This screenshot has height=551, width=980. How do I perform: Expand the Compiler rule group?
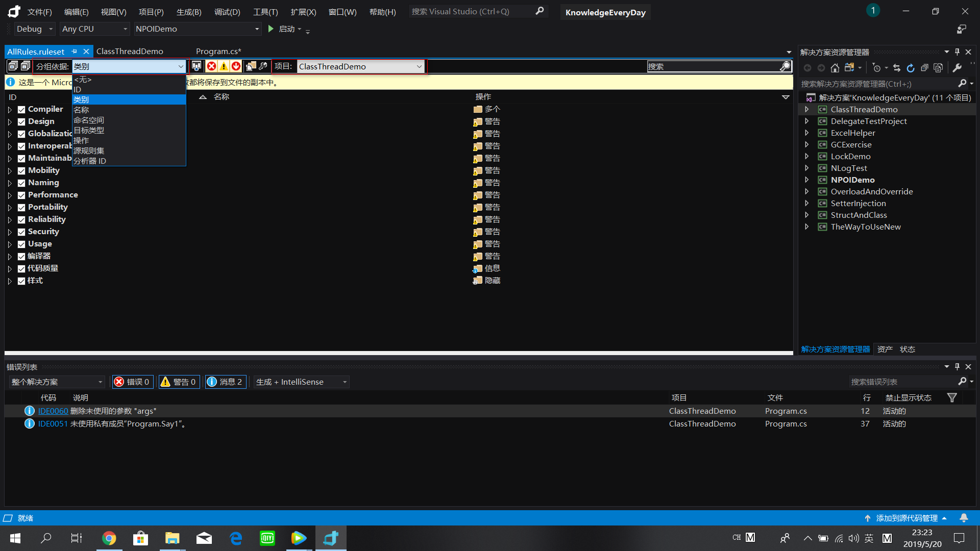tap(9, 109)
